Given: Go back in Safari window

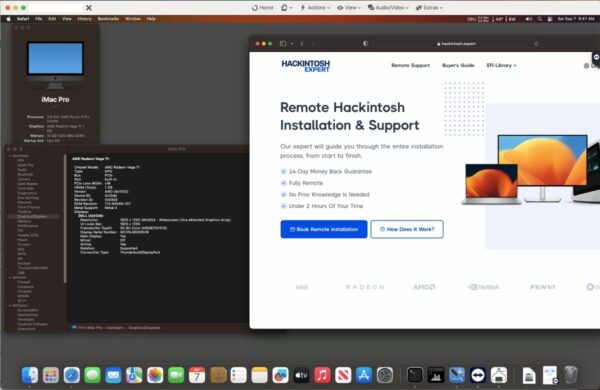Looking at the screenshot, I should [302, 44].
